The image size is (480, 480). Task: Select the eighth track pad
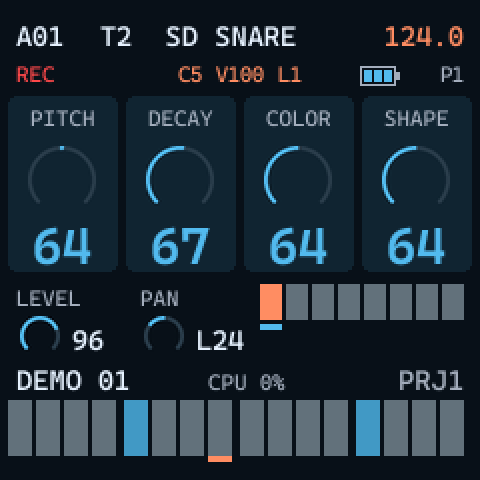pyautogui.click(x=453, y=302)
